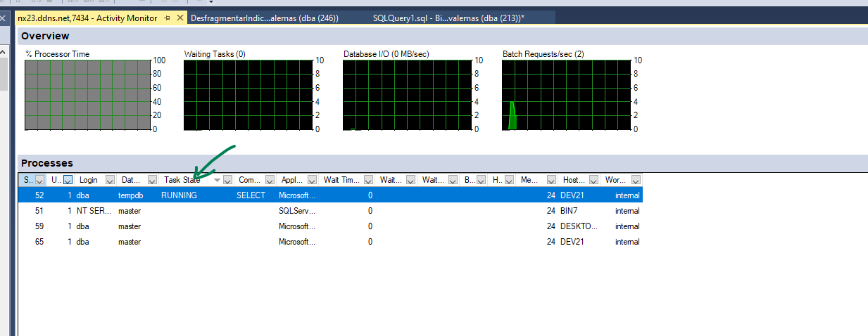This screenshot has height=336, width=868.
Task: Open the Task State column filter dropdown
Action: (x=227, y=180)
